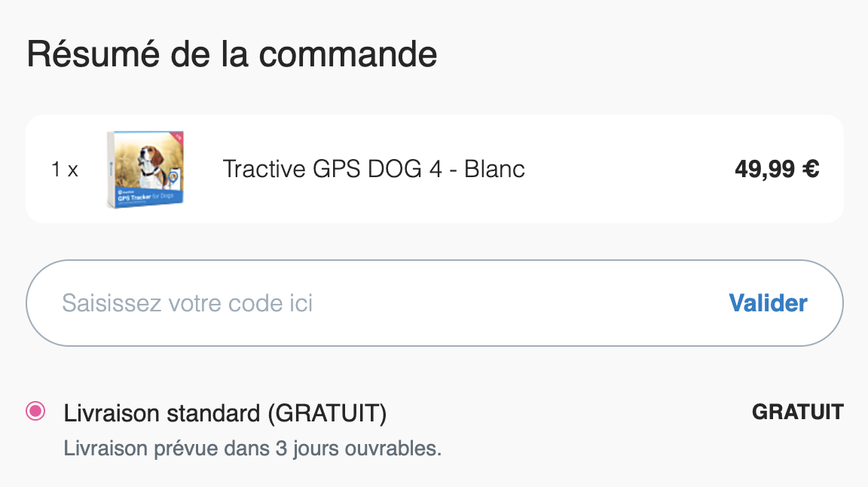Click the bold GRATUIT shipping cost
The image size is (868, 487).
[798, 412]
